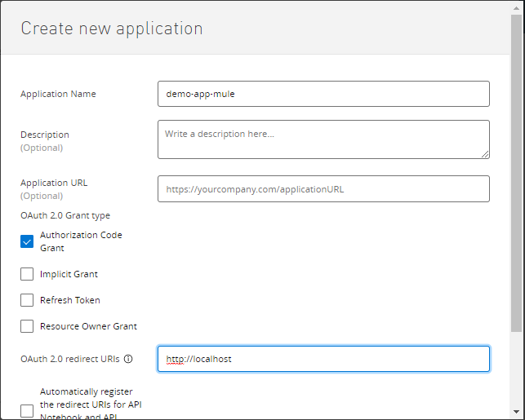
Task: Click the Application Name label
Action: (58, 94)
